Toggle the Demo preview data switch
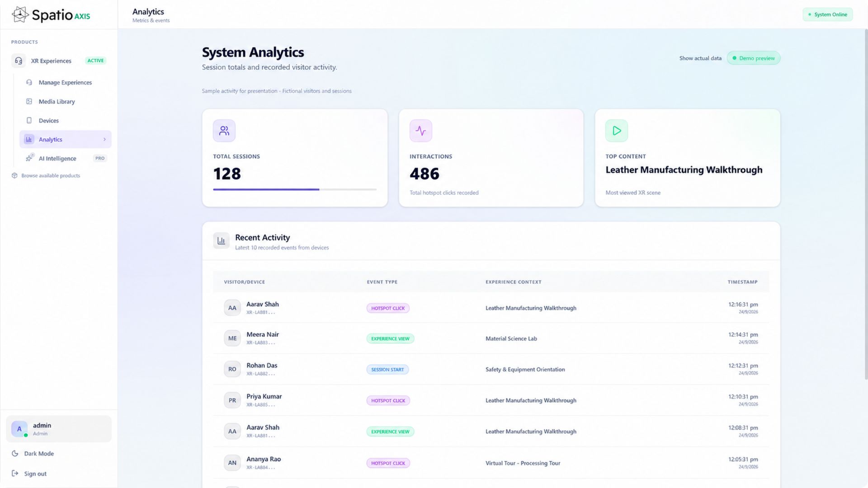 click(754, 58)
